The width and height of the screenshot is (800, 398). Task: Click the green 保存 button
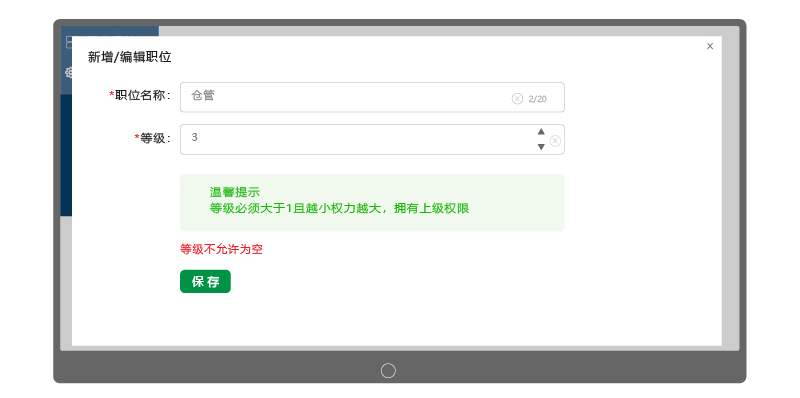pyautogui.click(x=205, y=281)
